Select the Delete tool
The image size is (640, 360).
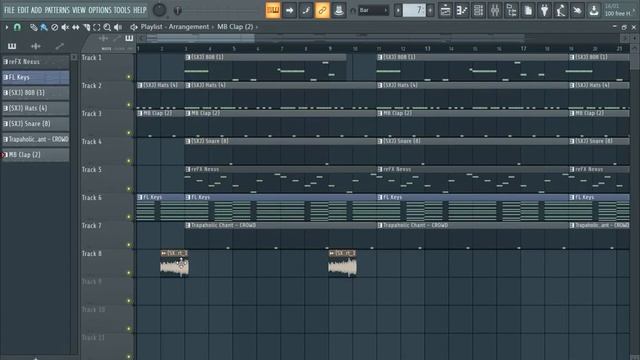pyautogui.click(x=54, y=27)
